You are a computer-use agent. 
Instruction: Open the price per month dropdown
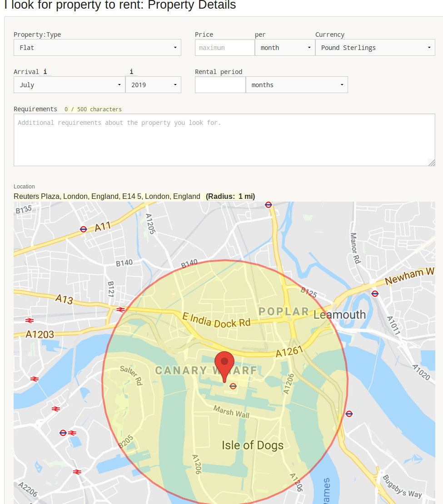pyautogui.click(x=285, y=48)
